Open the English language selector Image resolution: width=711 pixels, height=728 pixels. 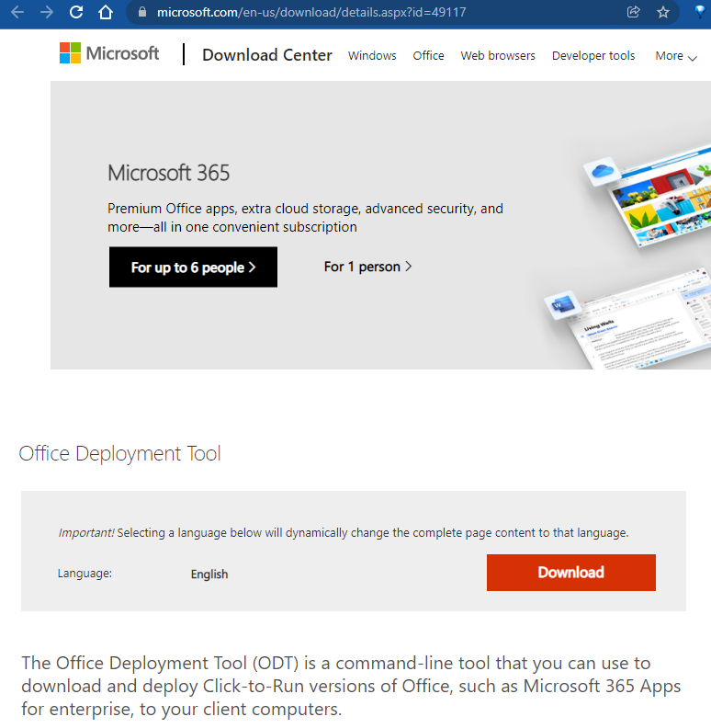click(209, 574)
